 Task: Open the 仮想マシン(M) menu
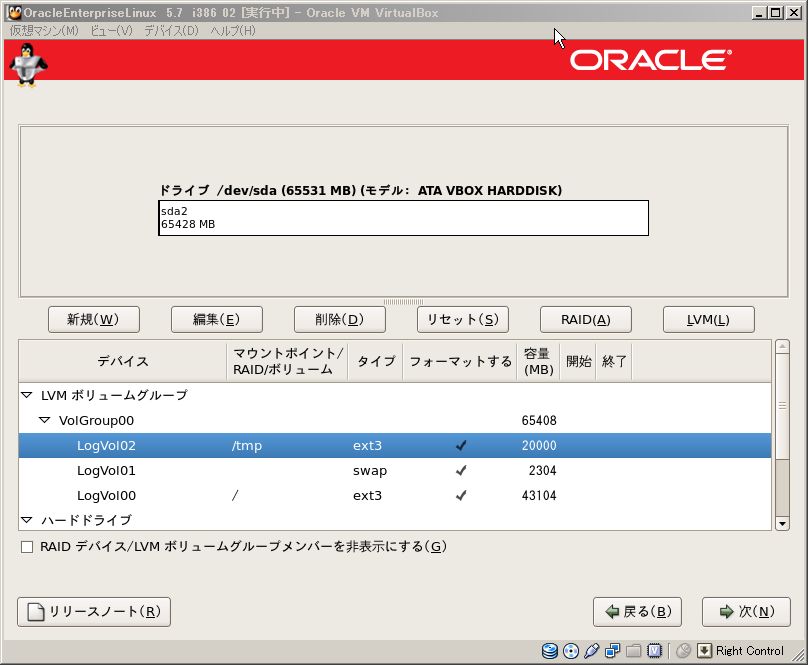tap(44, 30)
